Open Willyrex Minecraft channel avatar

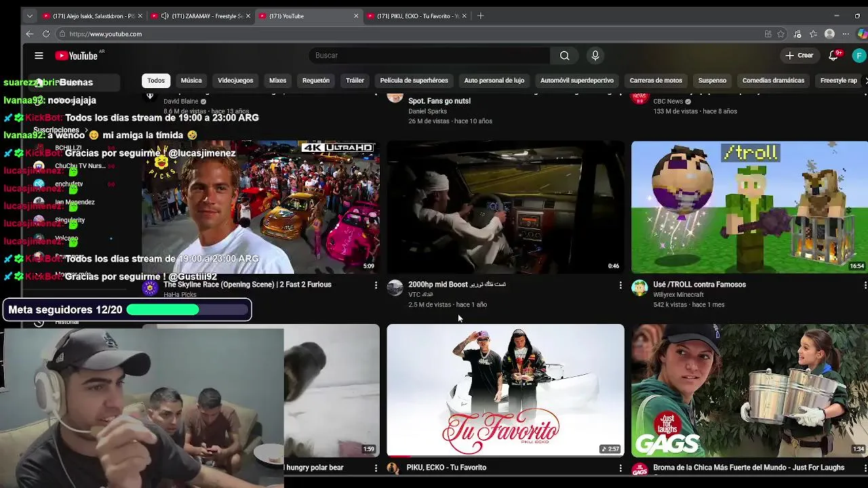tap(639, 288)
